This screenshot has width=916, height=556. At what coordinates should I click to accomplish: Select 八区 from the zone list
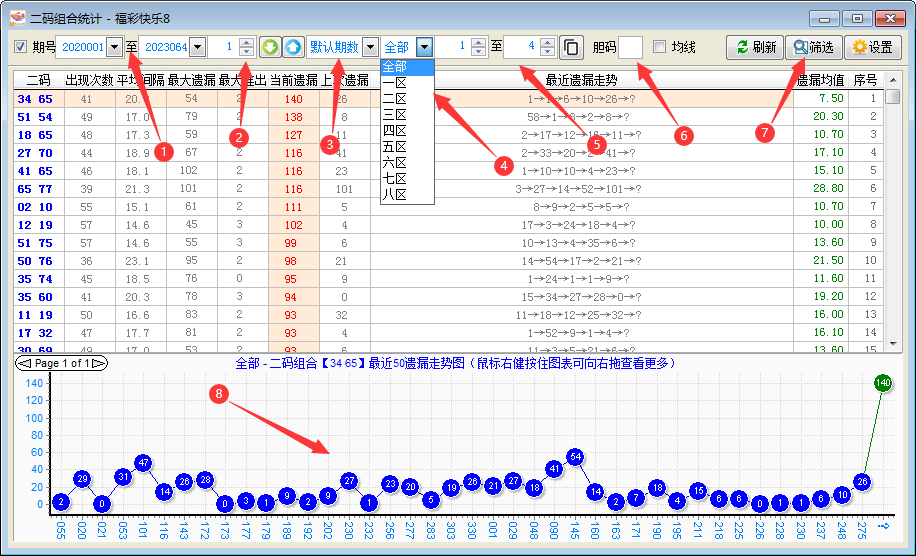tap(395, 195)
